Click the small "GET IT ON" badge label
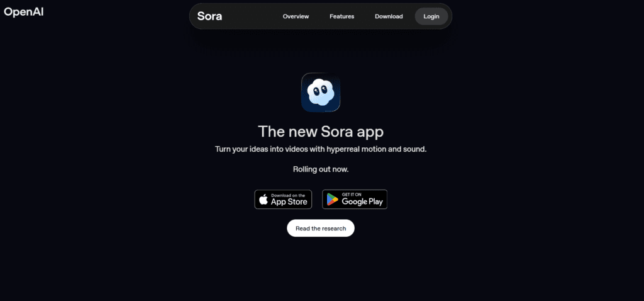 point(352,194)
